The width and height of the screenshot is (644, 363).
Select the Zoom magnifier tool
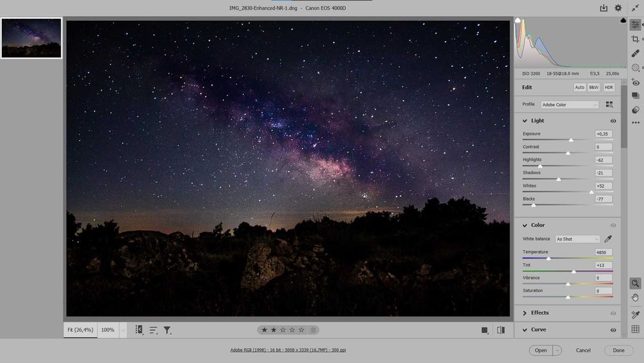pos(636,283)
